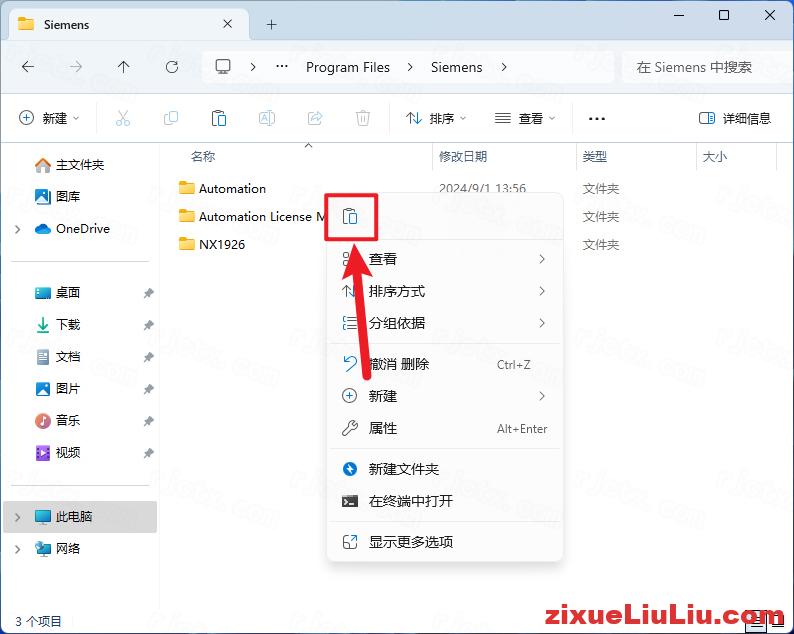The height and width of the screenshot is (634, 794).
Task: Open 新建 submenu in context menu
Action: point(445,396)
